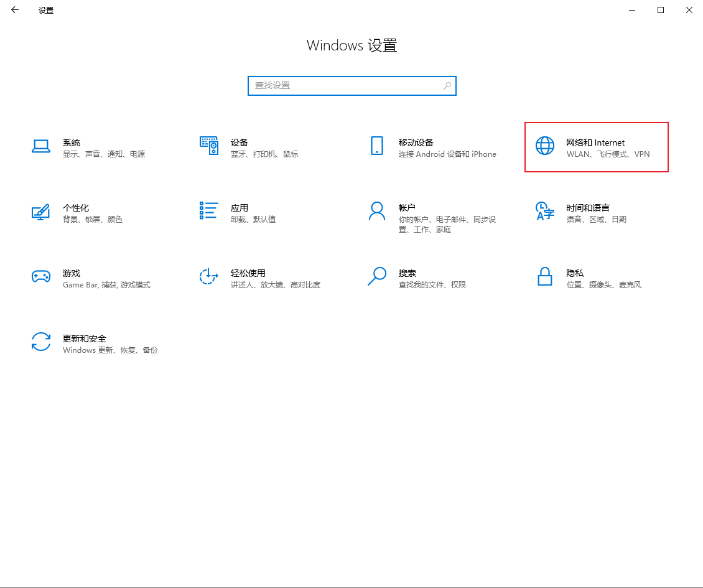Viewport: 703px width, 588px height.
Task: Click the 轻松使用 heading
Action: (x=248, y=273)
